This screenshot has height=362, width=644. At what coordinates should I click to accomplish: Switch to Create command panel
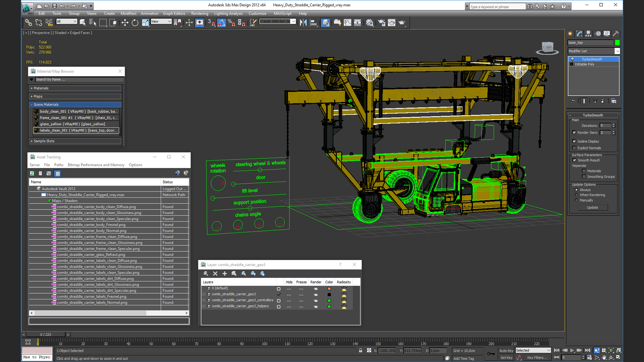[570, 34]
